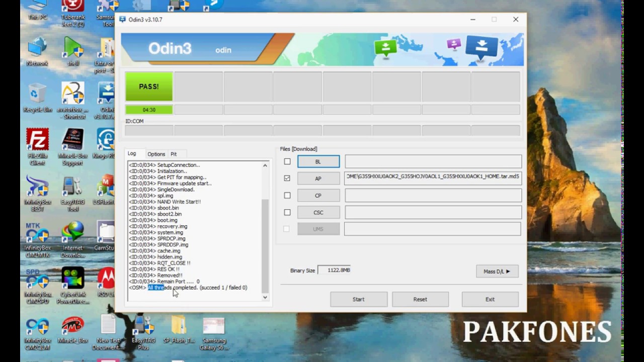Image resolution: width=644 pixels, height=362 pixels.
Task: Launch FileZilla Client desktop icon
Action: (37, 147)
